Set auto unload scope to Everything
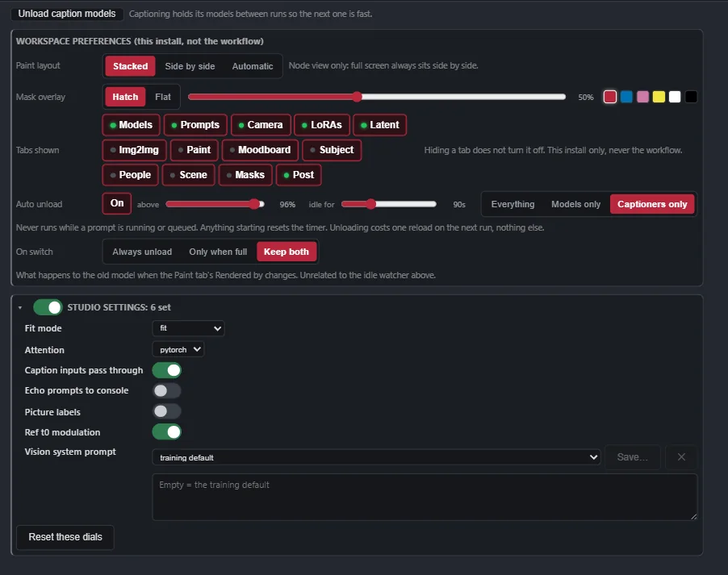This screenshot has width=728, height=575. point(513,204)
